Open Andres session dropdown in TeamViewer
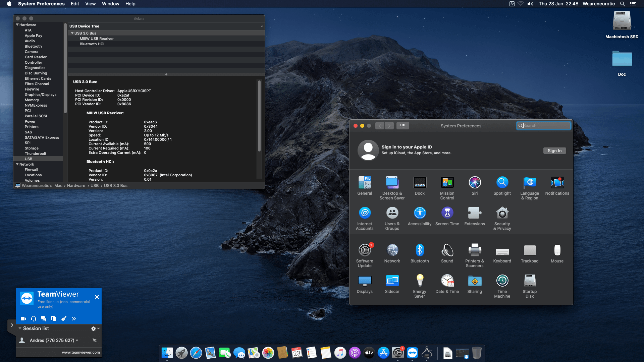This screenshot has width=644, height=362. pos(77,340)
